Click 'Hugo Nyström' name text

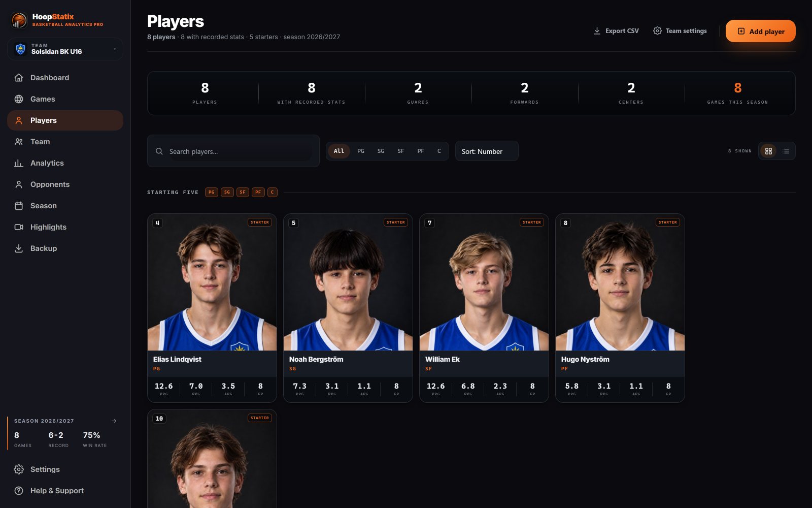pos(585,359)
